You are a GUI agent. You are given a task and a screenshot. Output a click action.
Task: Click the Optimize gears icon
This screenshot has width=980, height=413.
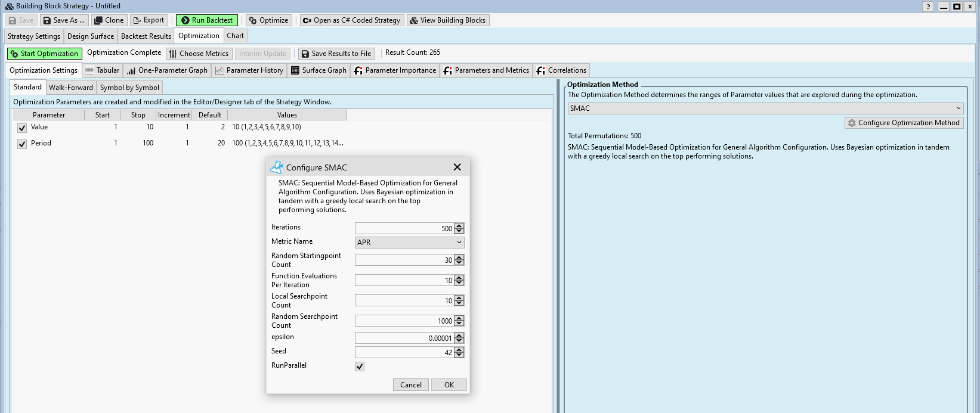[x=253, y=20]
